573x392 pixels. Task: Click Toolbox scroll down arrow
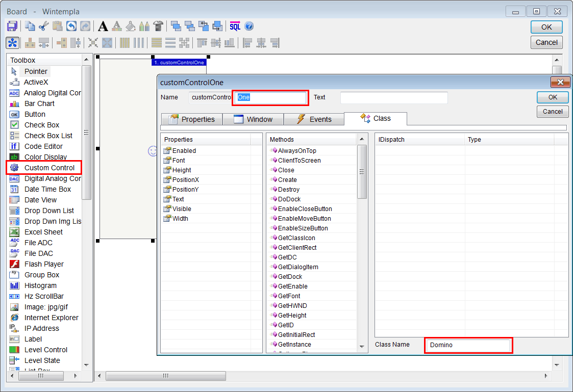tap(87, 365)
